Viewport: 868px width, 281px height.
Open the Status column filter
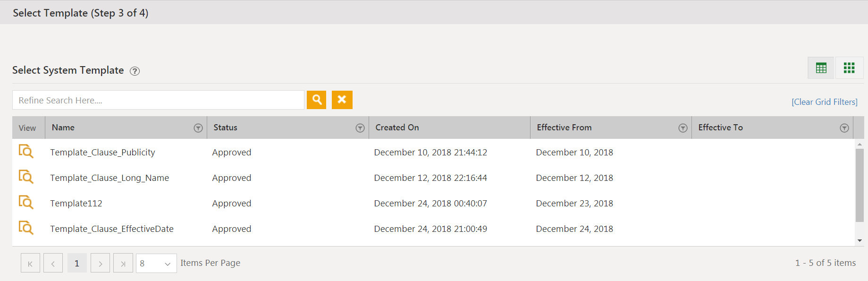click(360, 128)
